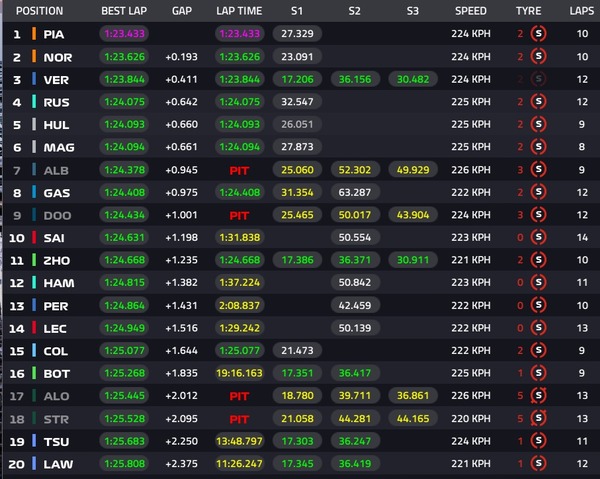Click the orange team color bar beside PIA
The height and width of the screenshot is (479, 600).
[35, 33]
